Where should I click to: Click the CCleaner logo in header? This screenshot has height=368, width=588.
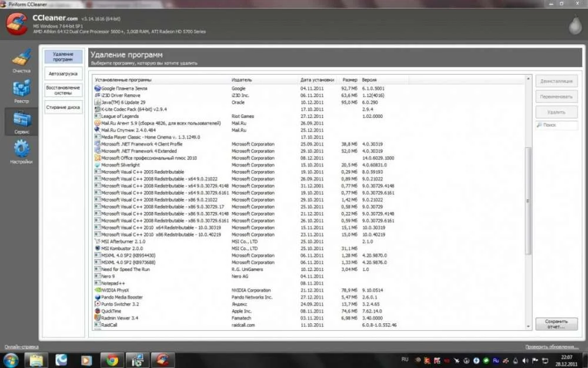click(x=16, y=24)
